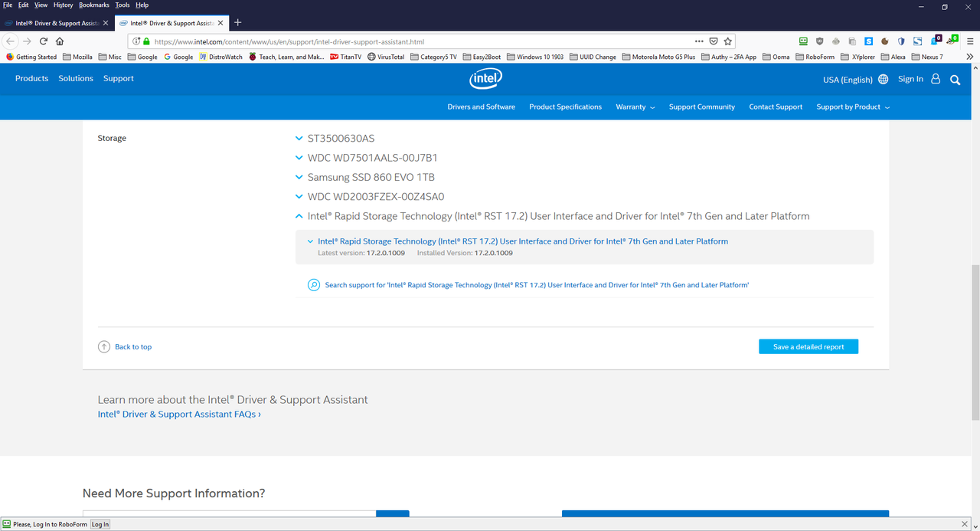
Task: Click the address bar URL field
Action: (x=421, y=41)
